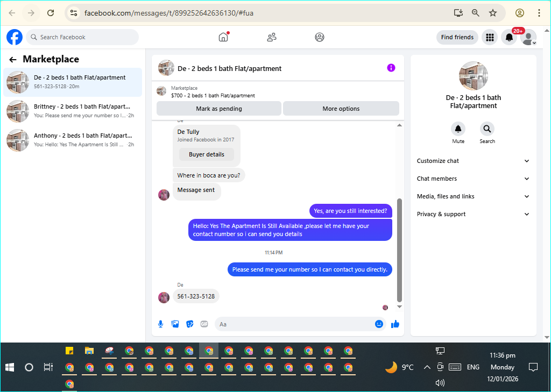
Task: Click the listing thumbnail in the right panel
Action: coord(474,76)
